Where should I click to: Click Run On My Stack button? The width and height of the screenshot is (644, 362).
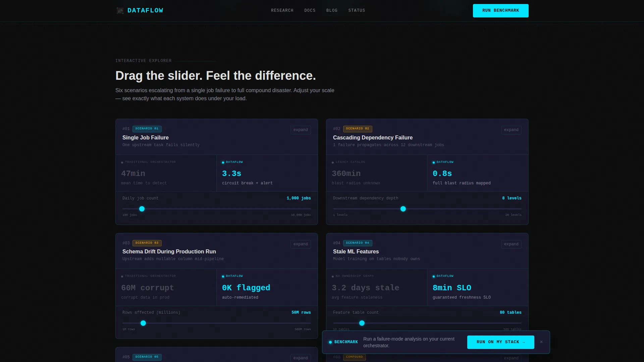pyautogui.click(x=500, y=342)
